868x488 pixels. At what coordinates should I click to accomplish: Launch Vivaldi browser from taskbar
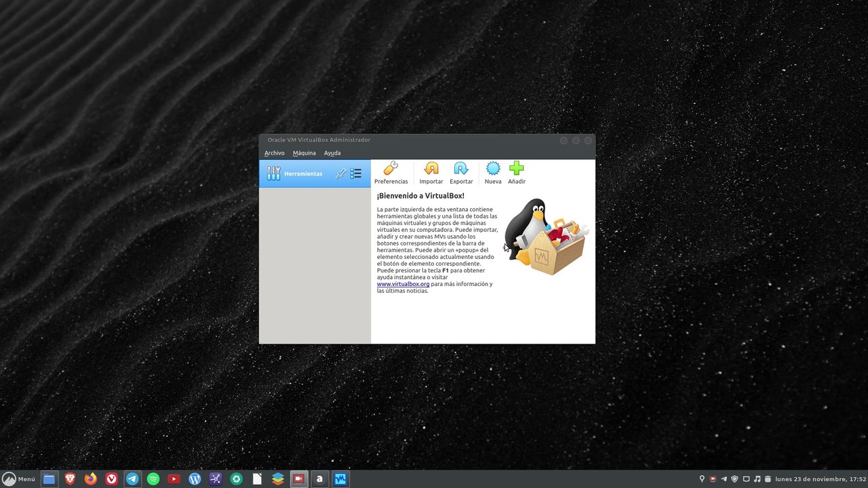click(x=111, y=479)
